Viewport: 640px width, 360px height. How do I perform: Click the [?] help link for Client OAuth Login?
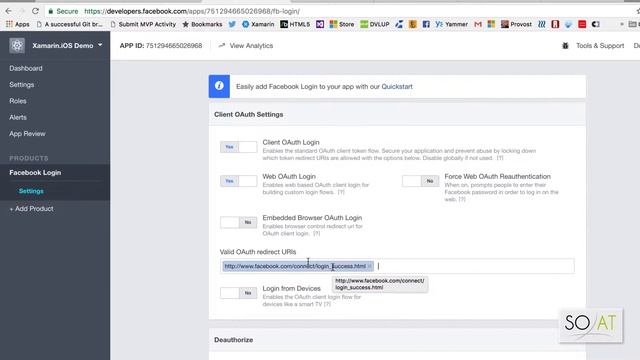(500, 158)
